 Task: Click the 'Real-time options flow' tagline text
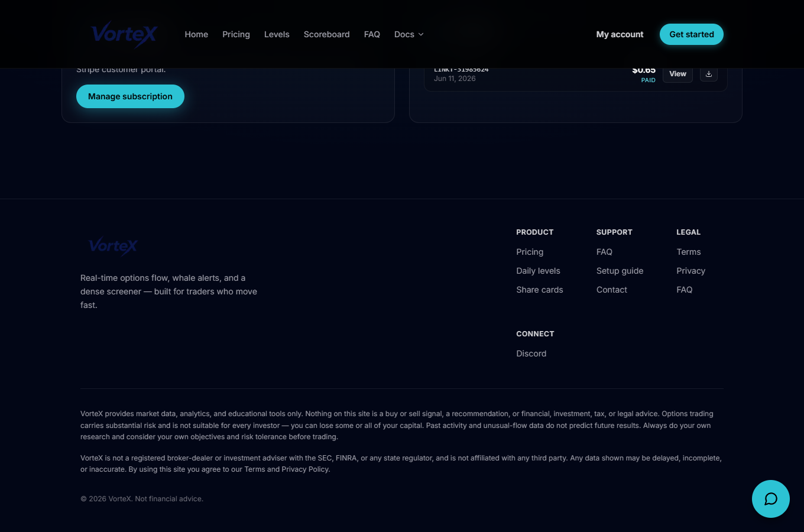(x=168, y=291)
